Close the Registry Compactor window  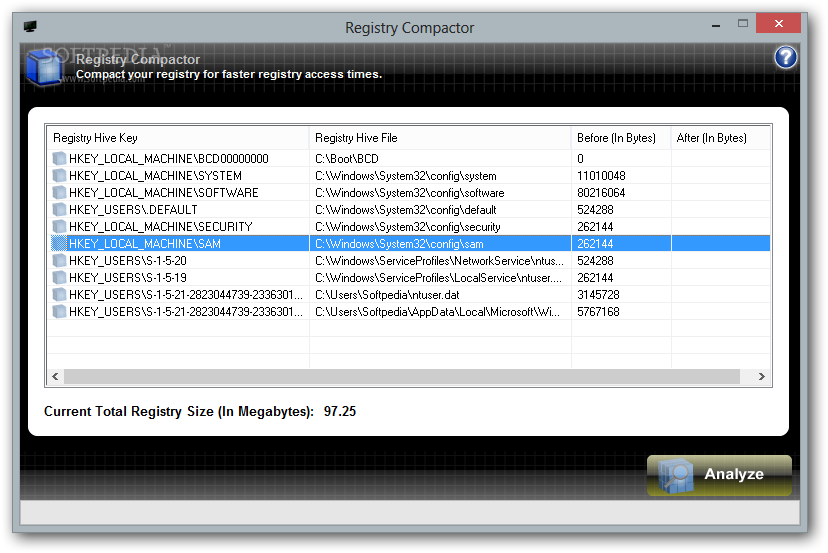coord(778,23)
